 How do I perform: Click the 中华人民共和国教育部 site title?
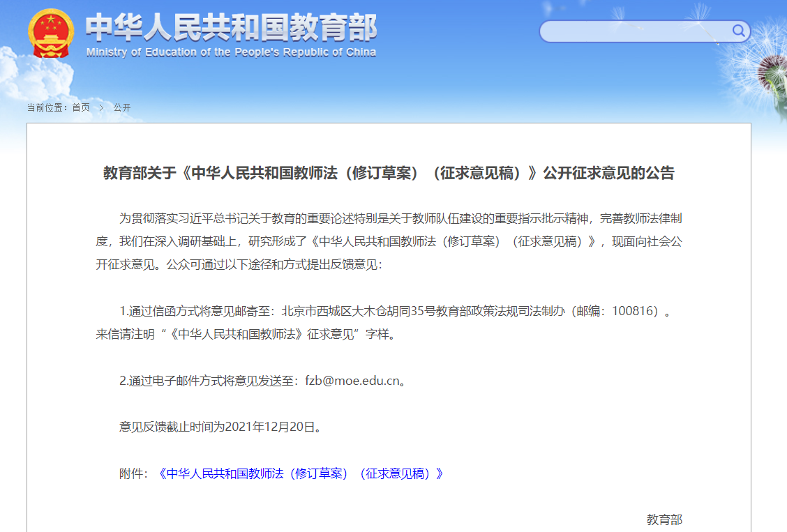click(x=232, y=28)
